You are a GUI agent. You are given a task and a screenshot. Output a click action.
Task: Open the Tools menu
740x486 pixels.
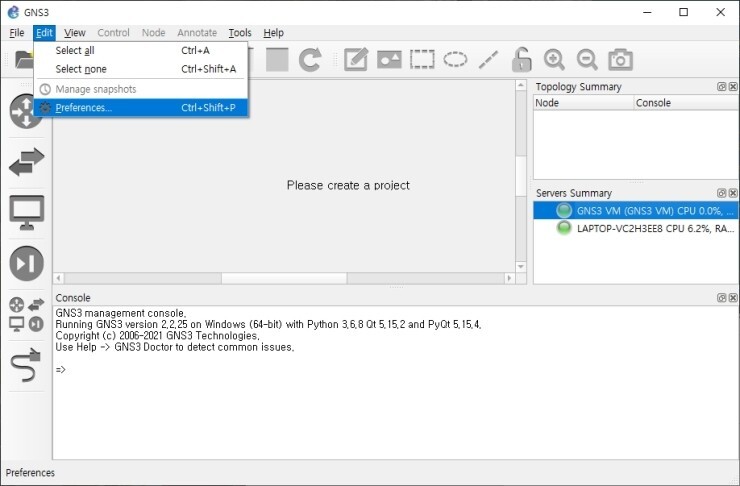tap(240, 33)
